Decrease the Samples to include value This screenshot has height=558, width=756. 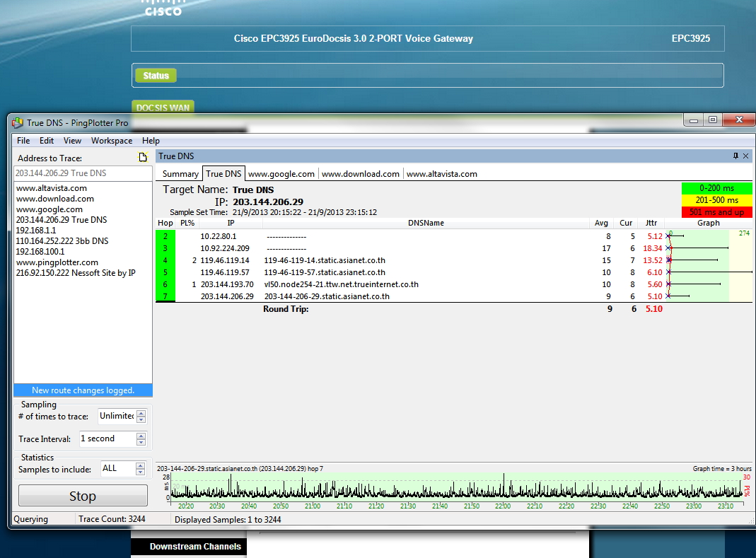point(140,472)
